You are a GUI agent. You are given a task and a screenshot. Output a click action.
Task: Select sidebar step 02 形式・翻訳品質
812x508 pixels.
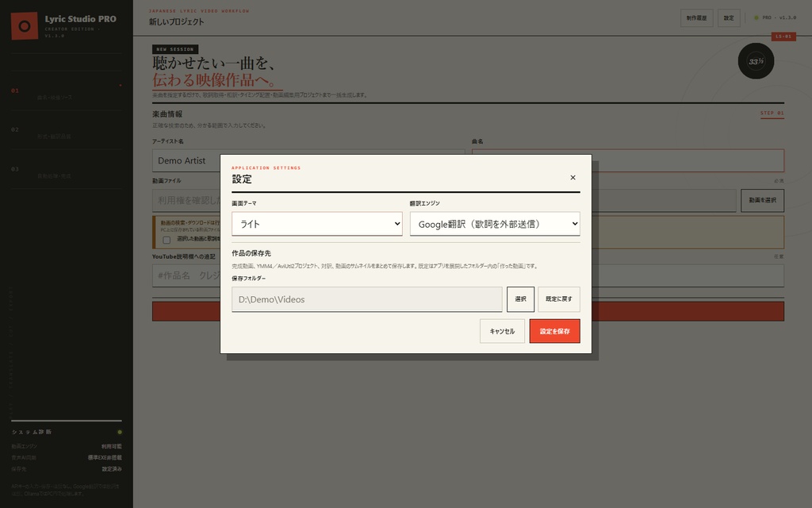[67, 131]
